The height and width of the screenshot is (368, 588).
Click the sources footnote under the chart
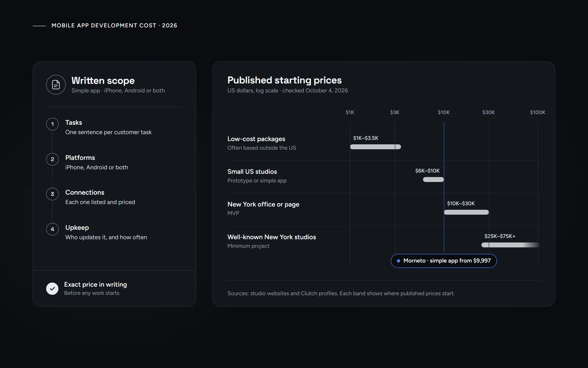[x=341, y=293]
